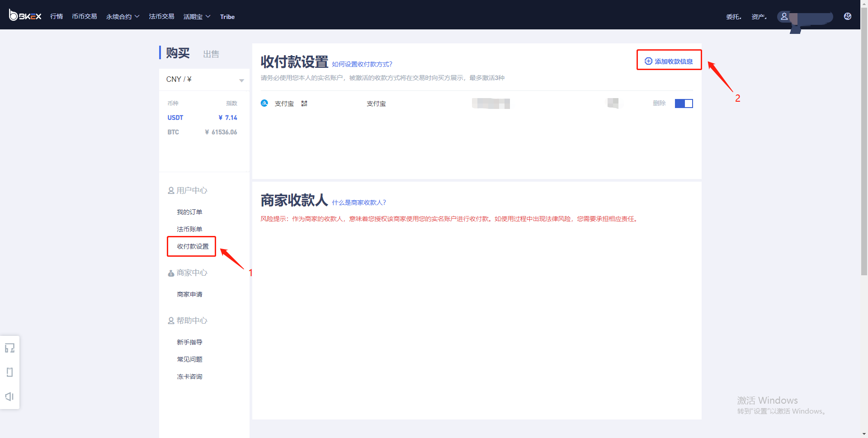Open 什么是商家收款人? help link

point(359,203)
